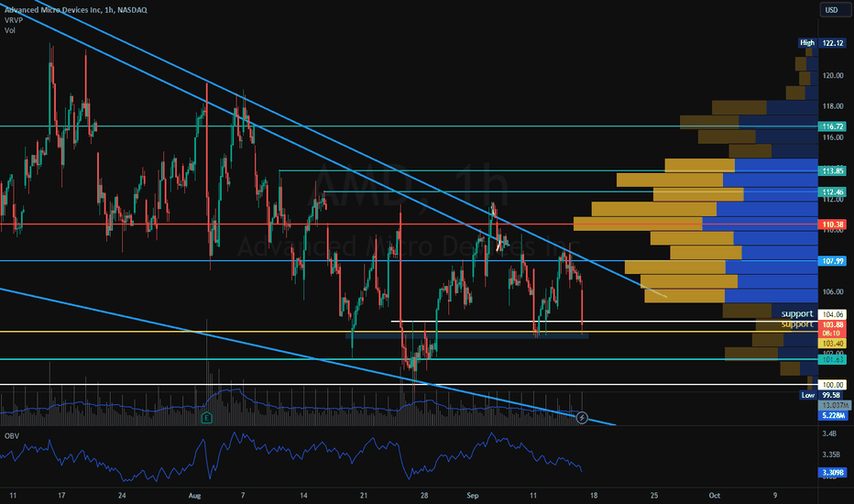The width and height of the screenshot is (854, 504).
Task: Select the Advanced Micro Devices Inc chart title
Action: click(76, 10)
